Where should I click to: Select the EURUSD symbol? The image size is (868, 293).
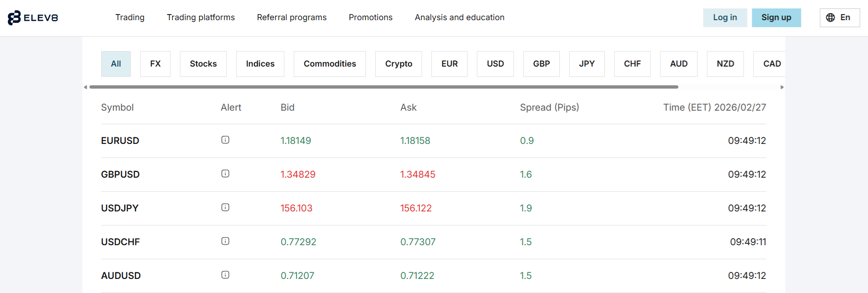(x=120, y=141)
